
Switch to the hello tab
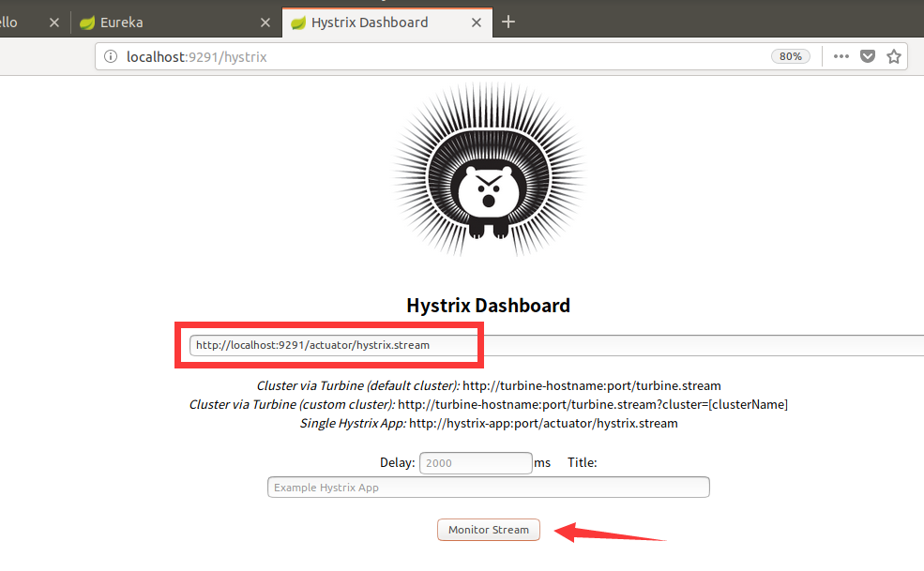pos(11,22)
